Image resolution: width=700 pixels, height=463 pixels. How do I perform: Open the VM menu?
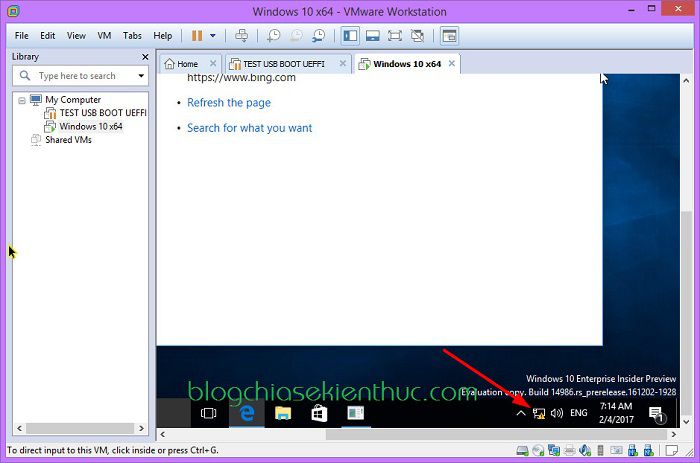coord(104,36)
